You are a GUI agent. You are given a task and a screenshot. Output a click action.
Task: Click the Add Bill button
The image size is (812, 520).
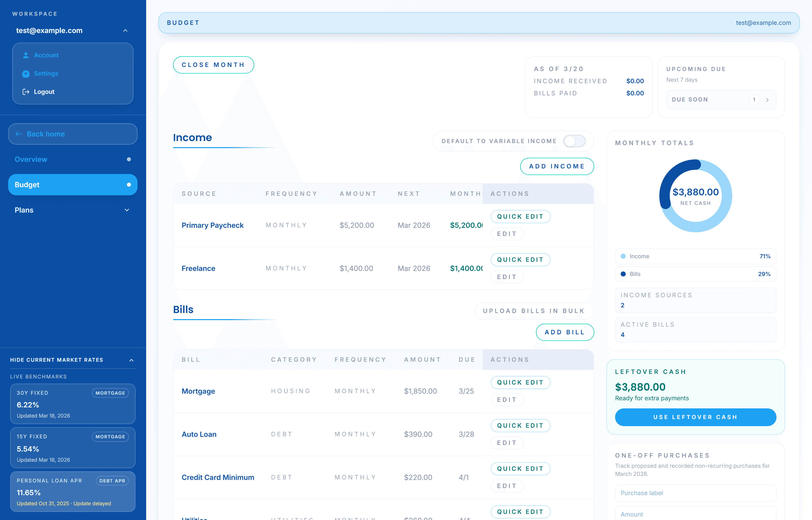coord(564,332)
